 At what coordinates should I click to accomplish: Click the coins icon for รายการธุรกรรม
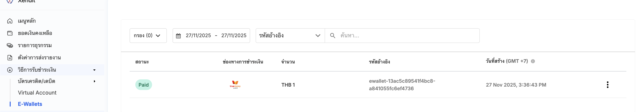[10, 45]
